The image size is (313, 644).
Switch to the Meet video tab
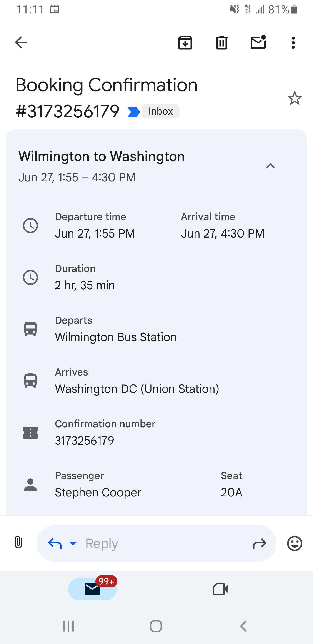pyautogui.click(x=220, y=589)
